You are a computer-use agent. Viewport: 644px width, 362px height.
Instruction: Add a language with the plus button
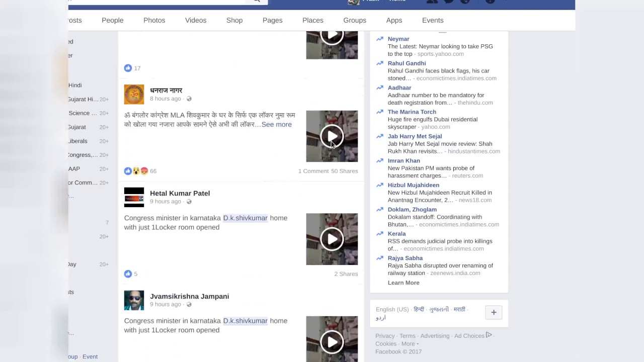tap(494, 312)
